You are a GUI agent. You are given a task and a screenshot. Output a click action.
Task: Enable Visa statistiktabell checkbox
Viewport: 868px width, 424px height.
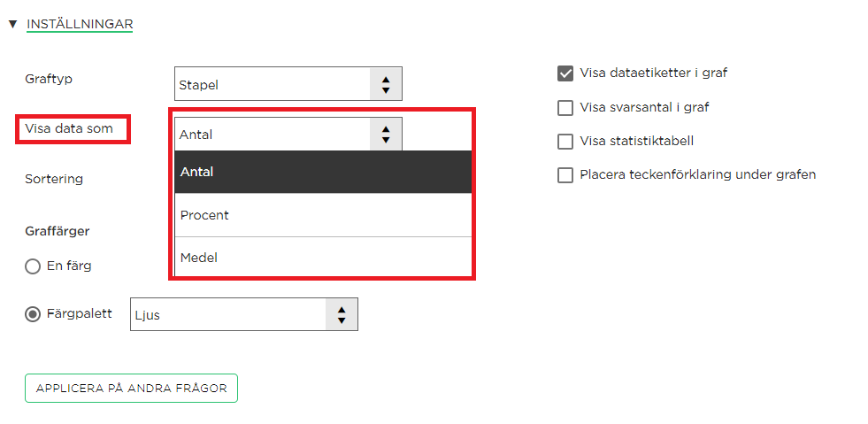tap(565, 141)
